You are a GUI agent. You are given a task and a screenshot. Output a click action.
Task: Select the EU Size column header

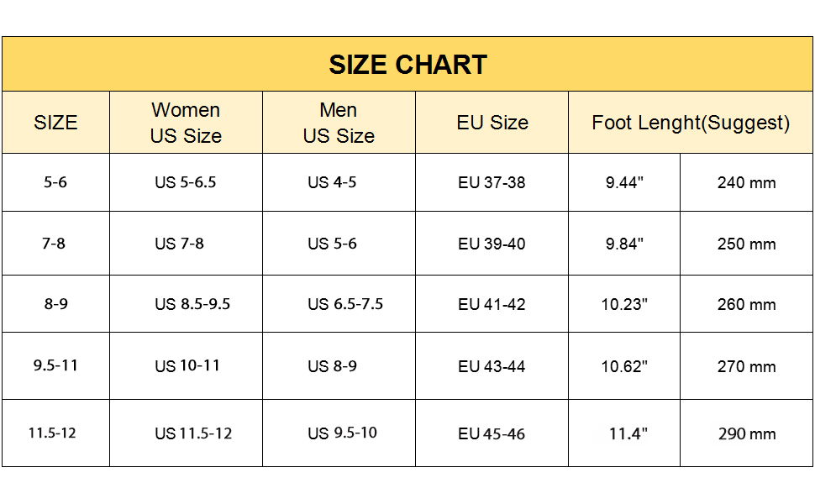(x=492, y=123)
